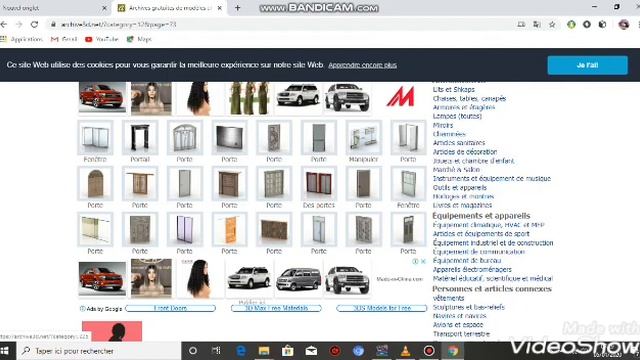Open the Cheminées category
This screenshot has height=360, width=640.
pos(449,134)
